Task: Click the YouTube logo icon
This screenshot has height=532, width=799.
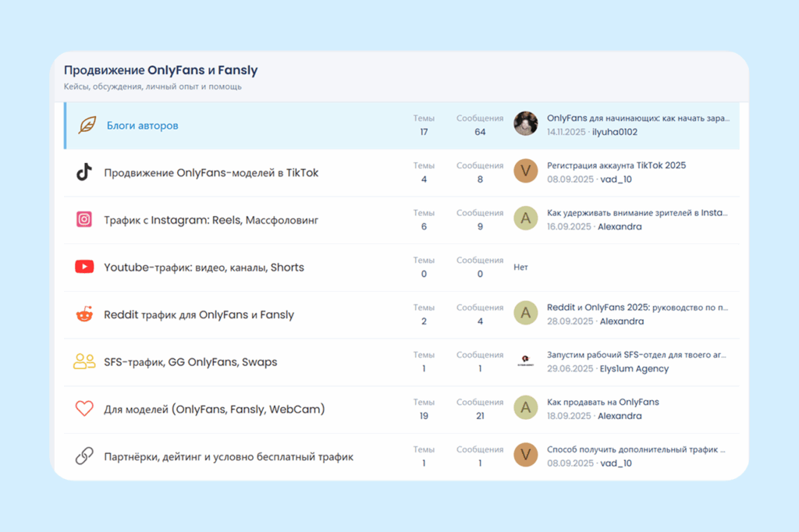Action: click(84, 268)
